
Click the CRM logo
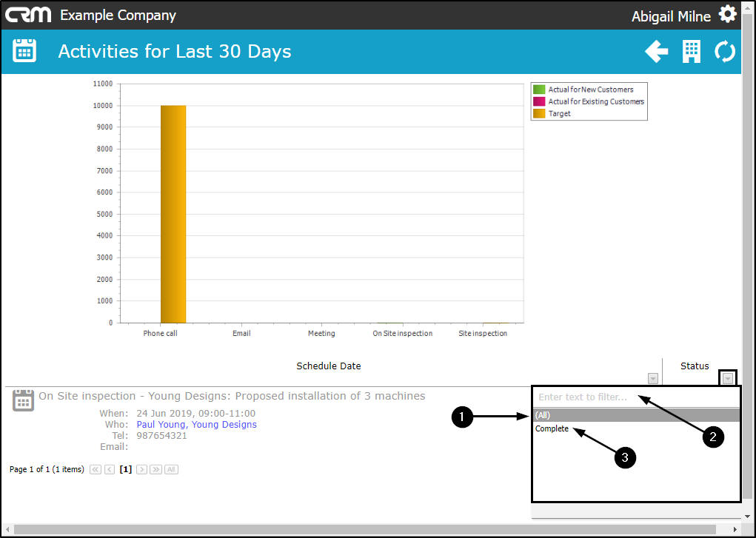point(28,15)
